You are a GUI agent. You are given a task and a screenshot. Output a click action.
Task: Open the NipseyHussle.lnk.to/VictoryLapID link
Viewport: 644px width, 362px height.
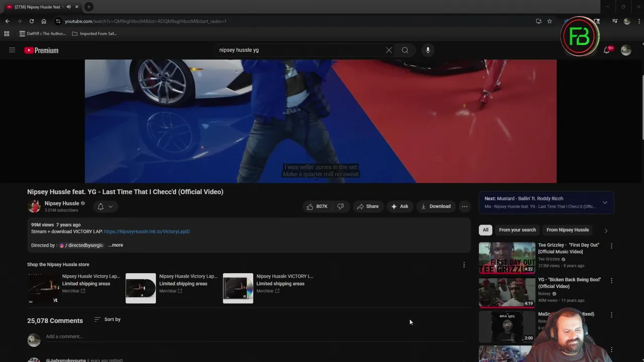pyautogui.click(x=147, y=232)
